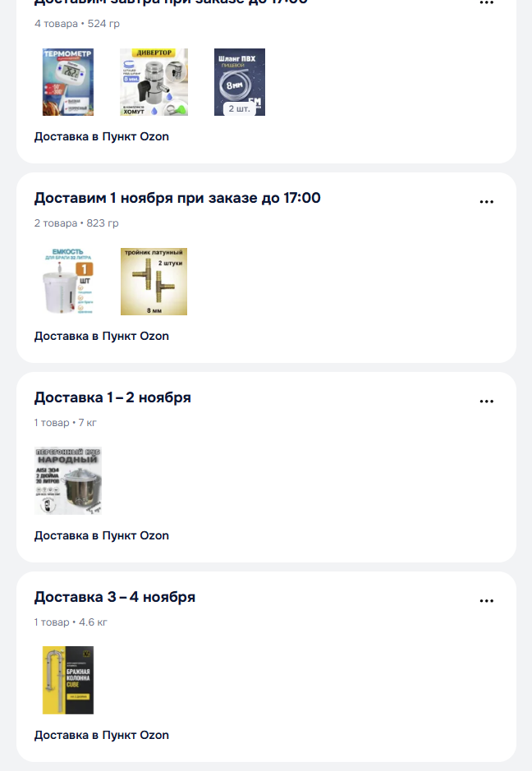This screenshot has width=532, height=771.
Task: Open the Емкость для браги thumbnail
Action: click(68, 282)
